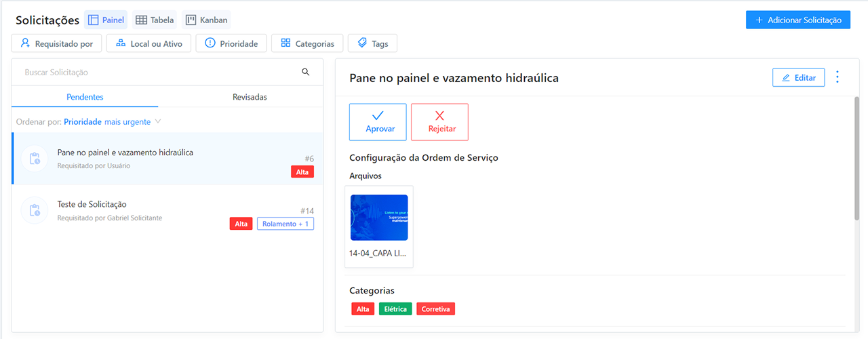Viewport: 868px width, 339px height.
Task: Open the Prioridade sort field dropdown
Action: [x=83, y=122]
